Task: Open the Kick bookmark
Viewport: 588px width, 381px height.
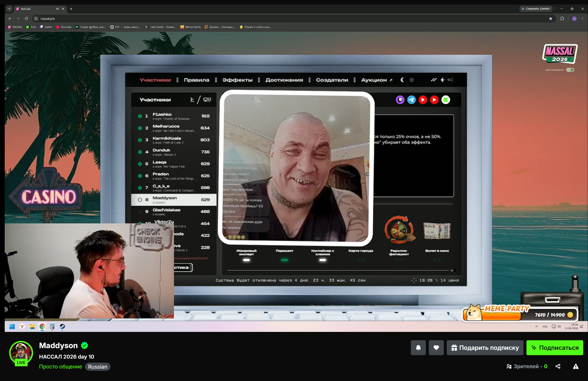Action: coord(31,27)
